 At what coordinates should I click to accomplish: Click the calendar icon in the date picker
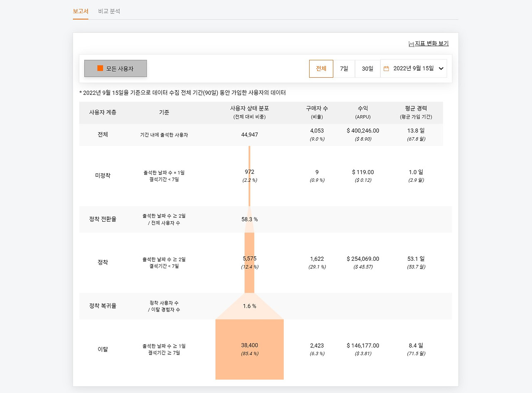pos(386,69)
